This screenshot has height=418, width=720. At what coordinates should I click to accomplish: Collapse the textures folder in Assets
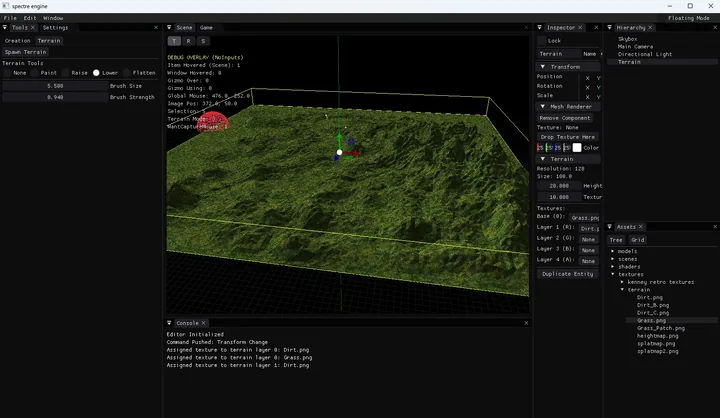[x=613, y=274]
